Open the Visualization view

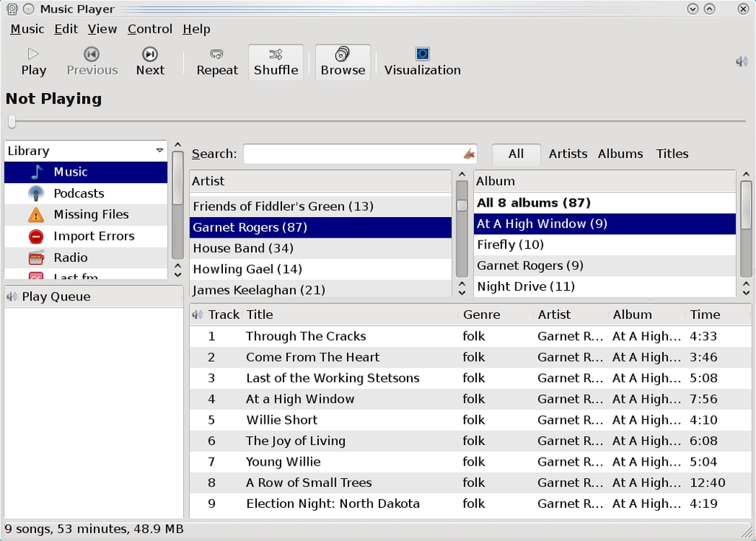(x=422, y=61)
